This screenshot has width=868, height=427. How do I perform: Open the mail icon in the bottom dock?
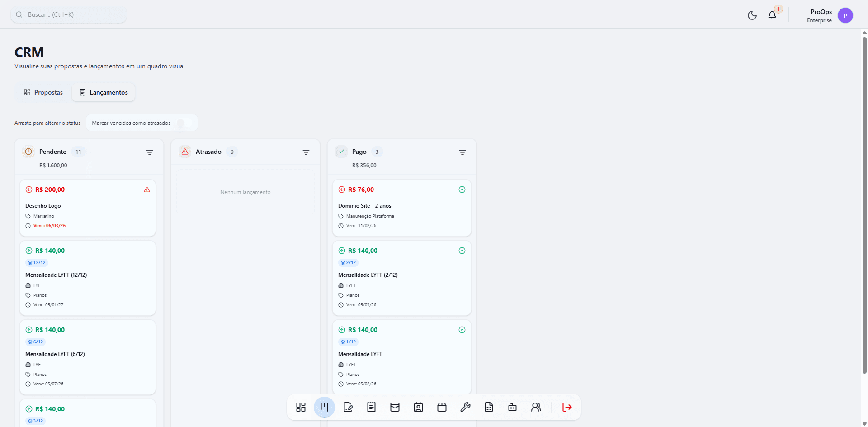click(x=395, y=407)
